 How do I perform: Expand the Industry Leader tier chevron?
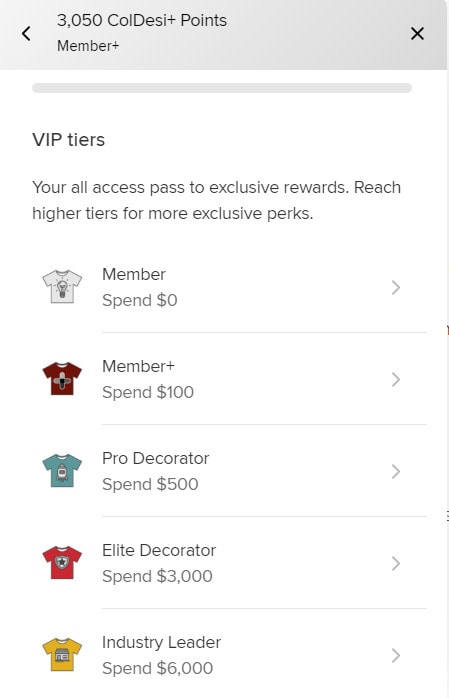tap(396, 656)
